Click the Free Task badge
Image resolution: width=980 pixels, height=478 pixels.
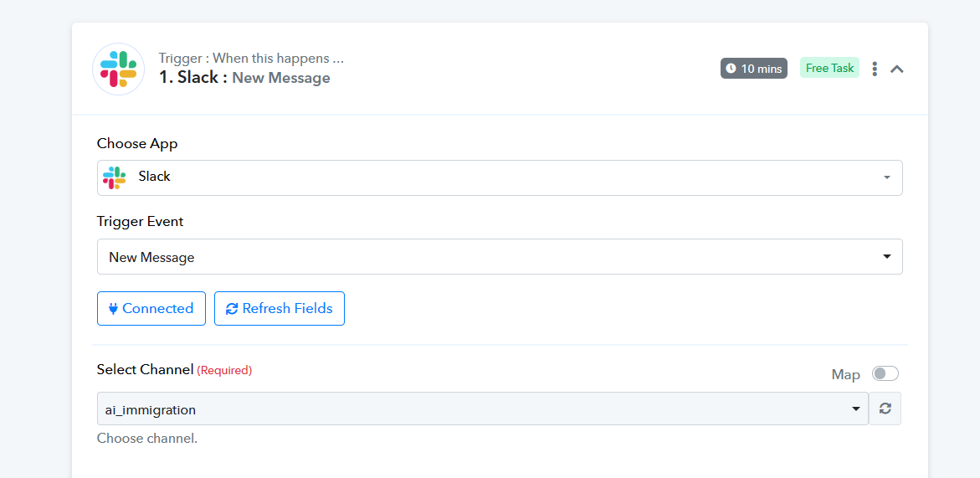[x=829, y=68]
